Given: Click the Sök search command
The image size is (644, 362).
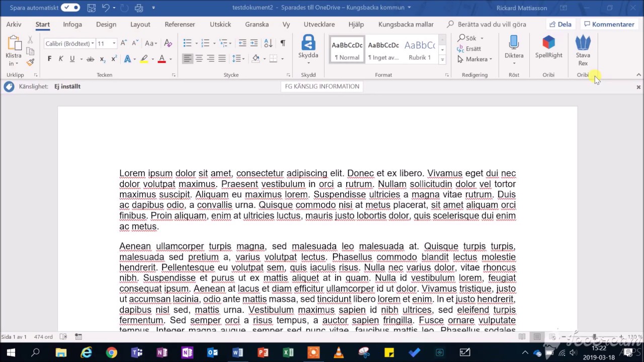Looking at the screenshot, I should coord(470,38).
